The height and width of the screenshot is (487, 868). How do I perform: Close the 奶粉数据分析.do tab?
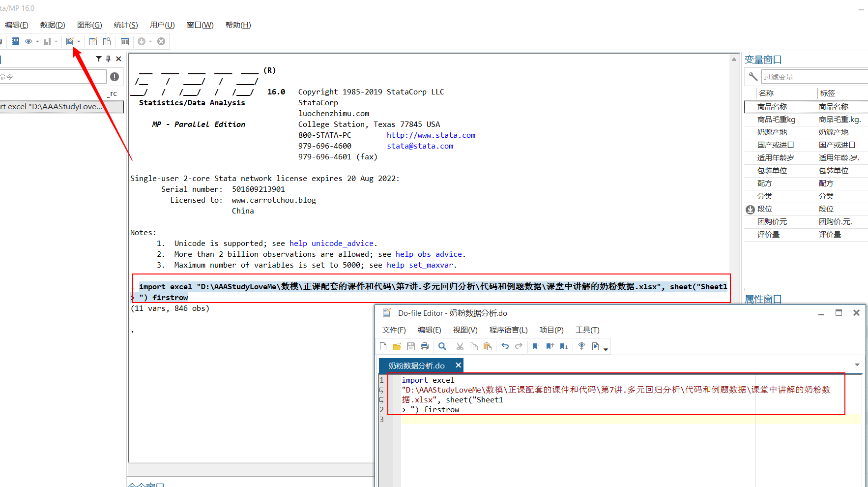[x=458, y=365]
